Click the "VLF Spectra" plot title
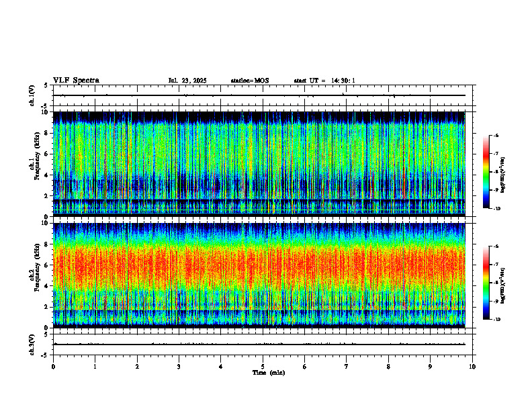 point(76,81)
